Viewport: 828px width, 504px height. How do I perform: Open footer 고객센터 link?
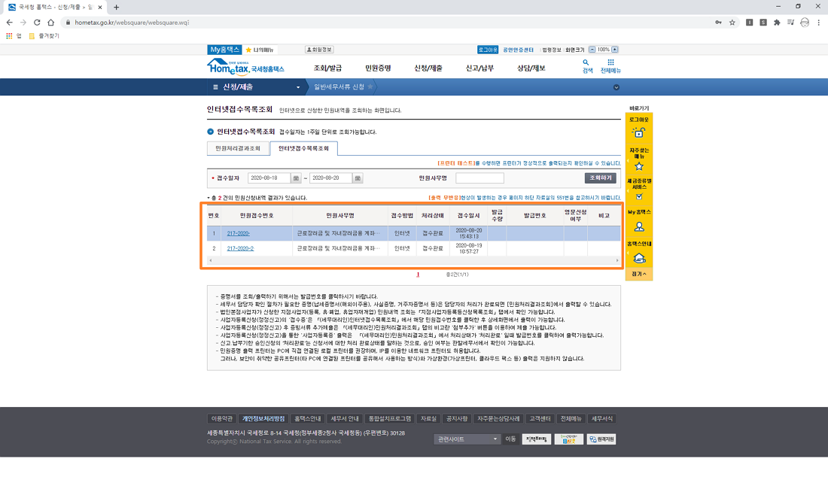coord(540,418)
